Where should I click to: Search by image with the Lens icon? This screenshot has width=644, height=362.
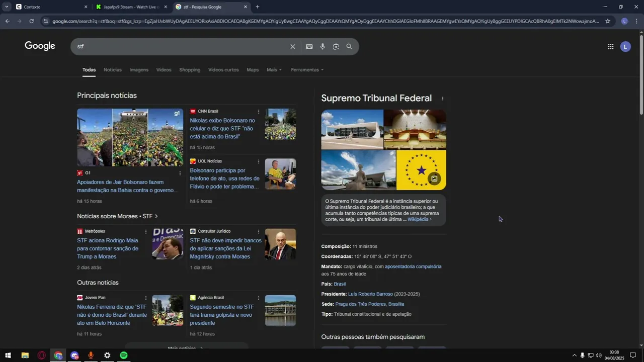[336, 47]
